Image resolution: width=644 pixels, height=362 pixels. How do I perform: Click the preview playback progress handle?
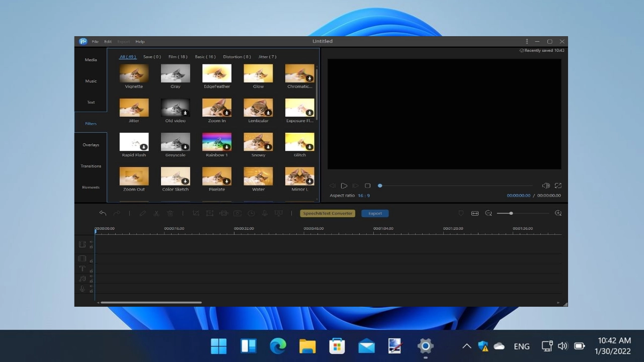[x=380, y=186]
